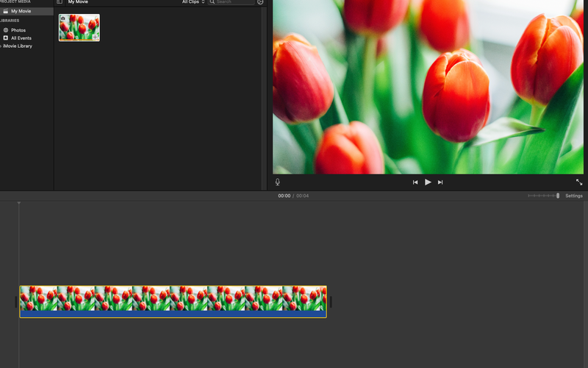The image size is (588, 368).
Task: Click the clip's left trim handle
Action: pos(15,302)
